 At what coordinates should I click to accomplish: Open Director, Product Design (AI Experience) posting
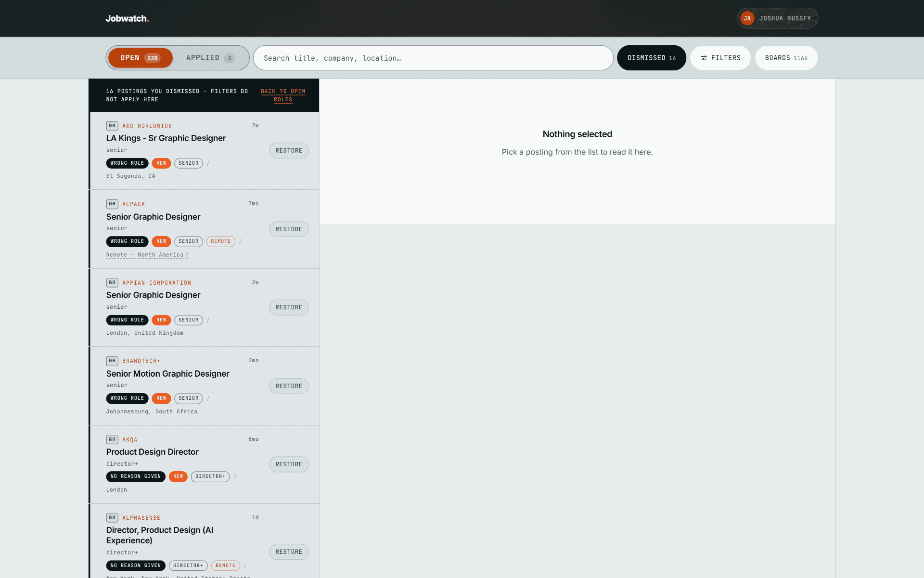[160, 535]
